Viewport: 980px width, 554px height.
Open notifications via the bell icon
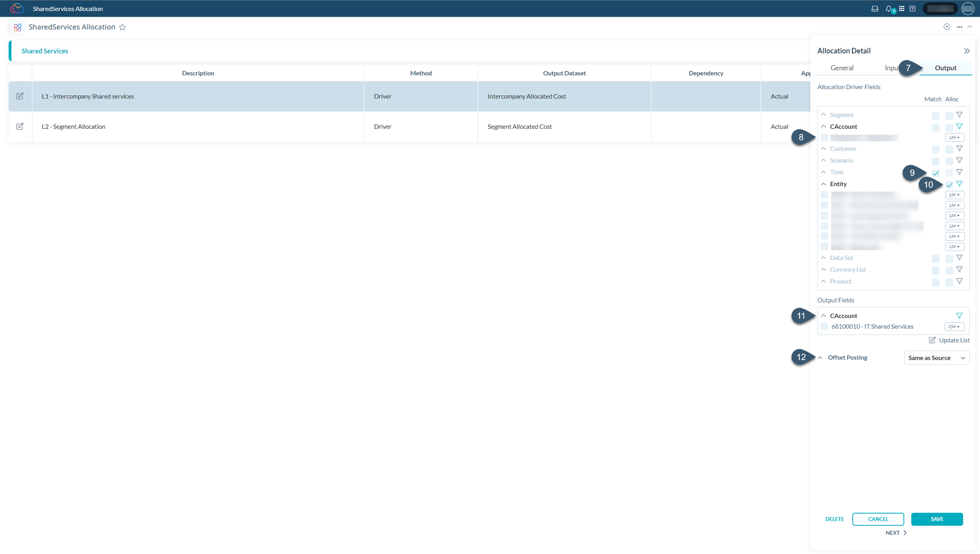(x=888, y=8)
